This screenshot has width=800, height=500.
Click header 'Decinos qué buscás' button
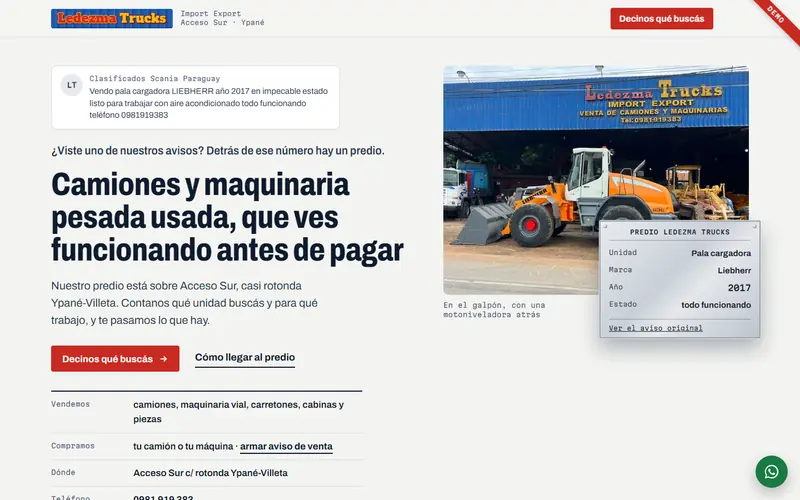pos(661,19)
